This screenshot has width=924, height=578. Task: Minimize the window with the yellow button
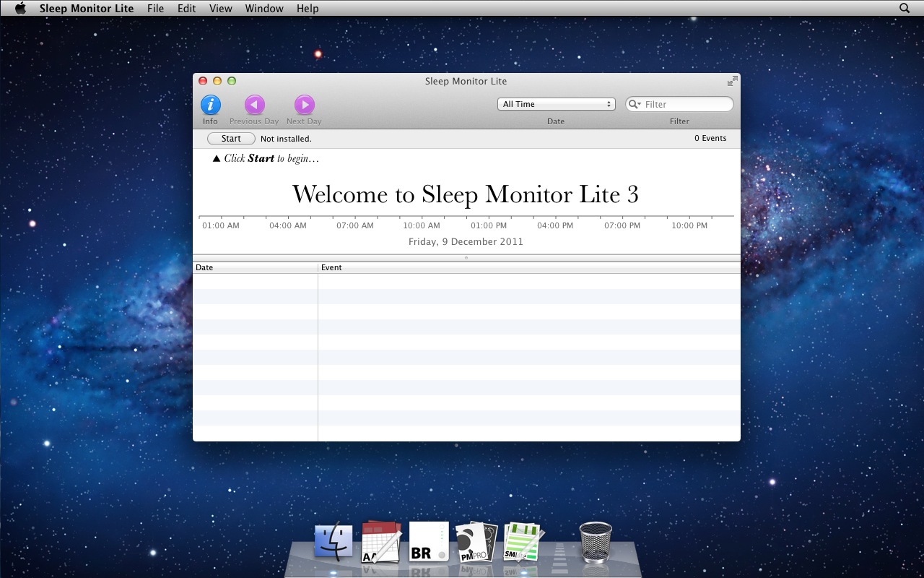(217, 81)
